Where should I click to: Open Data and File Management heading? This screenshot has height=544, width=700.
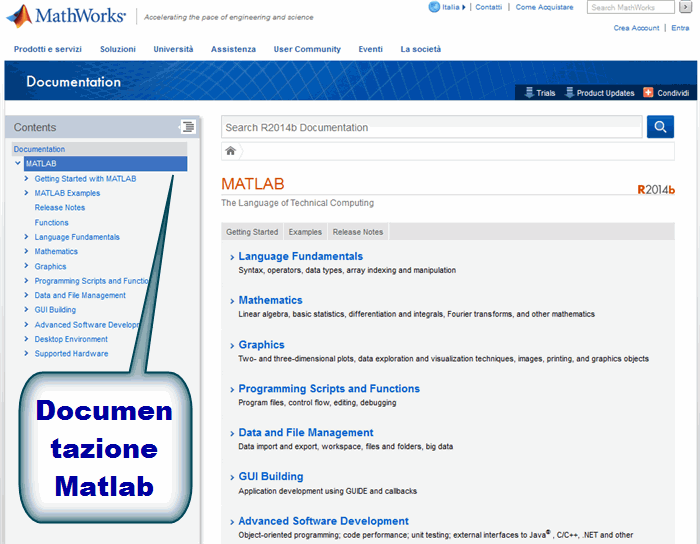pyautogui.click(x=306, y=432)
